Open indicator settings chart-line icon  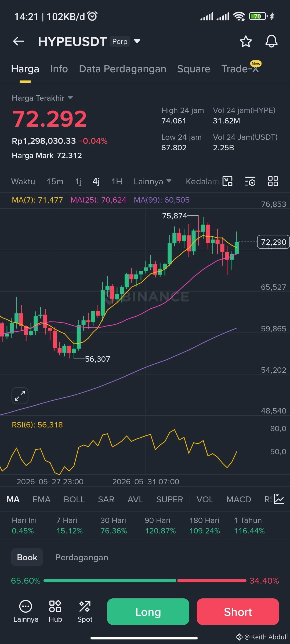(279, 499)
